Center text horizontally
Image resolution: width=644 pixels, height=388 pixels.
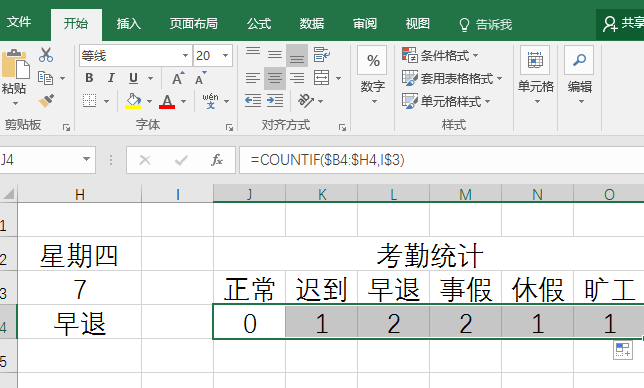(x=275, y=78)
